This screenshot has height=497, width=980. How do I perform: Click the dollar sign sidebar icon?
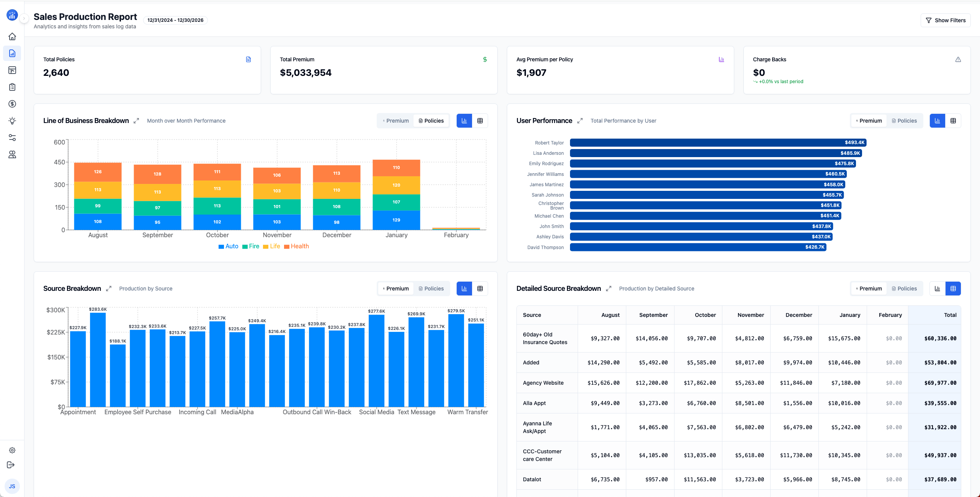(x=12, y=104)
